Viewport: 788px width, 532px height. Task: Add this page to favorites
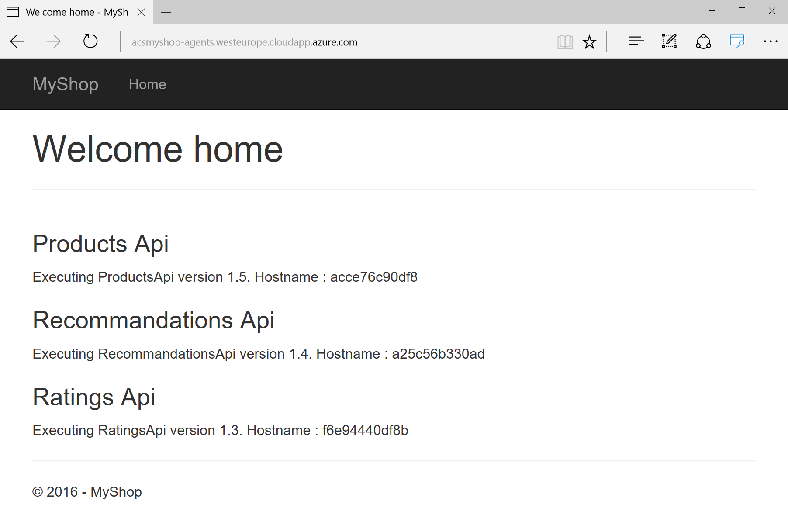tap(589, 42)
